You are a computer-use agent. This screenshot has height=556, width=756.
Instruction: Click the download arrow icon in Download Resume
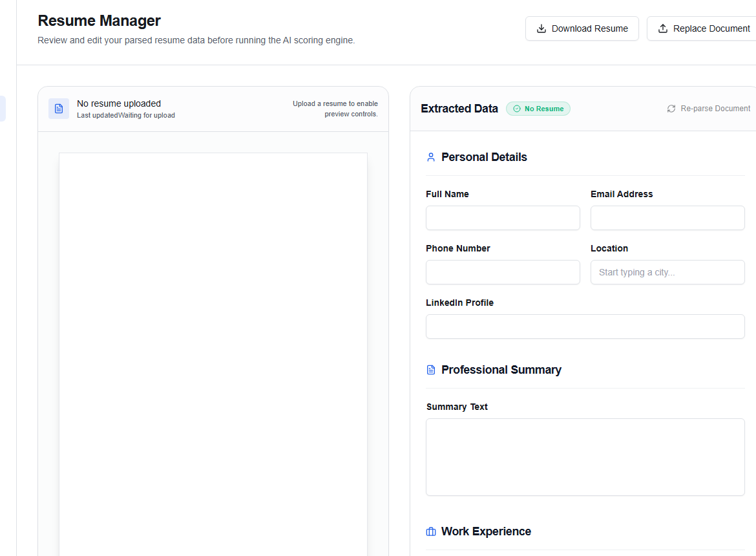541,28
